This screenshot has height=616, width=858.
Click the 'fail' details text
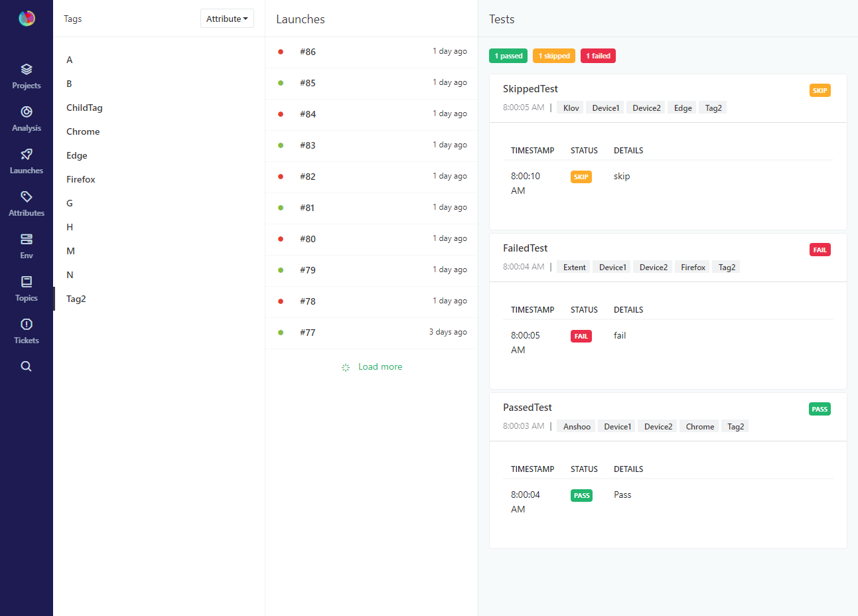coord(620,336)
